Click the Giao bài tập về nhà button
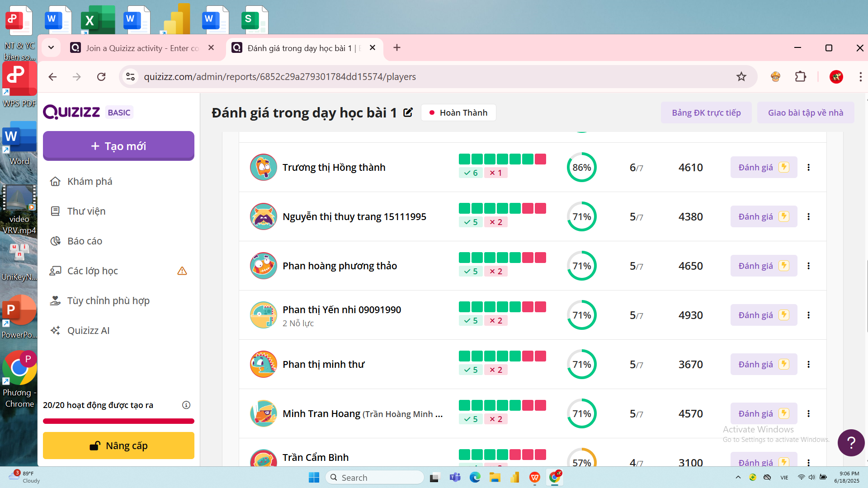The width and height of the screenshot is (868, 488). point(805,113)
